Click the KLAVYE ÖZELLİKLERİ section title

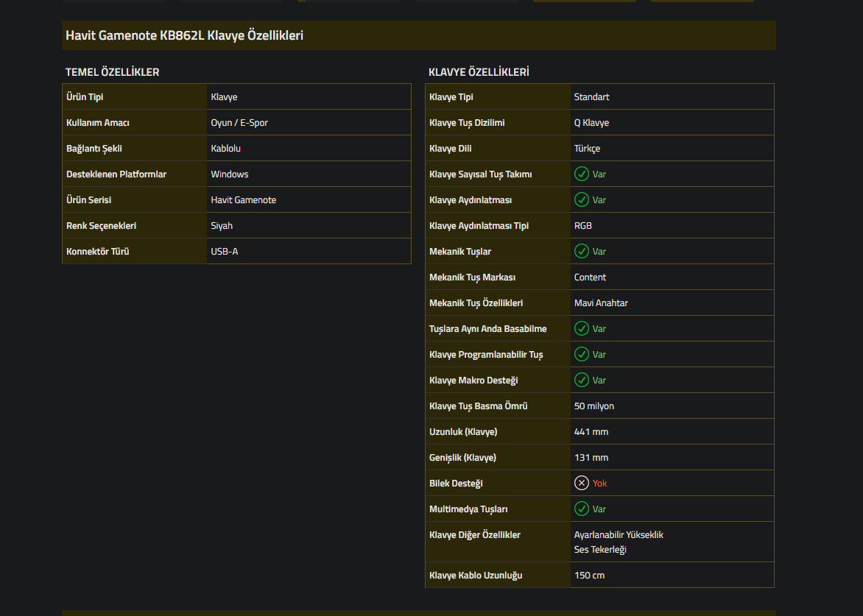pos(479,72)
